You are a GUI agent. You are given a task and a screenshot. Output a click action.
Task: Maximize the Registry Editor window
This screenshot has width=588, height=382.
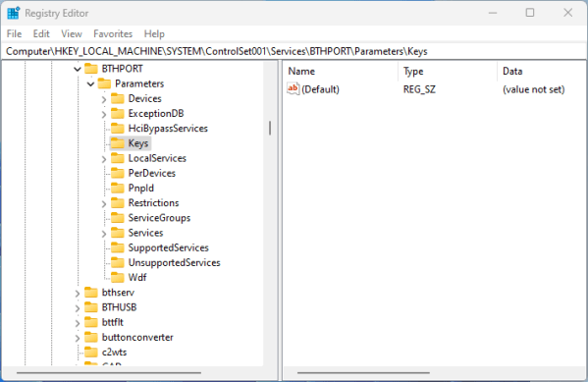pyautogui.click(x=530, y=13)
